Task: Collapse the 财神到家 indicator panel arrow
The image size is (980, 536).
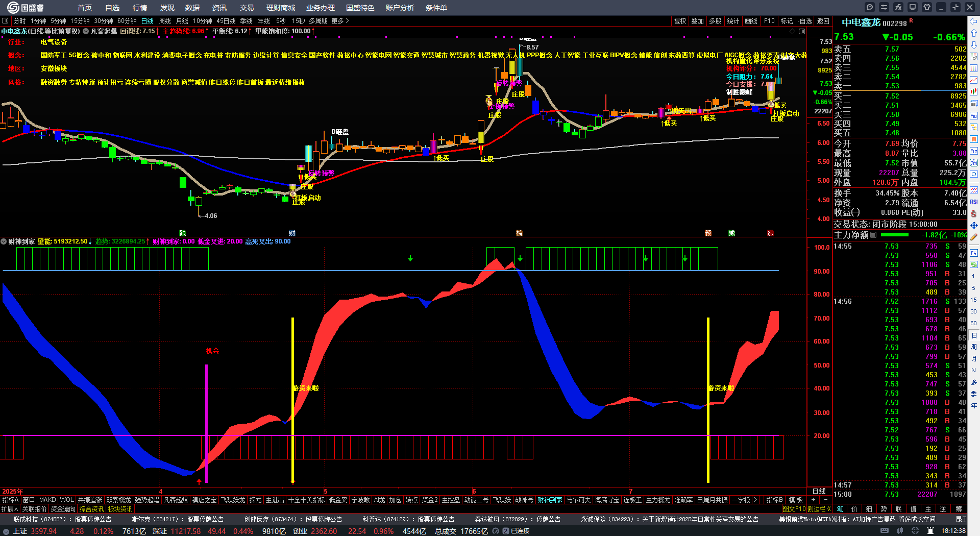Action: (4, 241)
